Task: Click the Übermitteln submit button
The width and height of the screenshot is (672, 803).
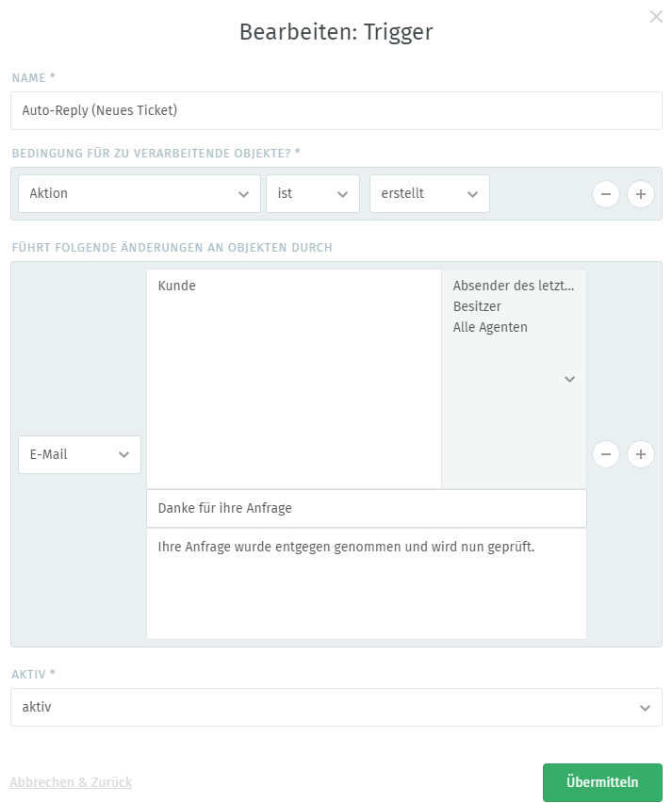Action: click(x=602, y=782)
